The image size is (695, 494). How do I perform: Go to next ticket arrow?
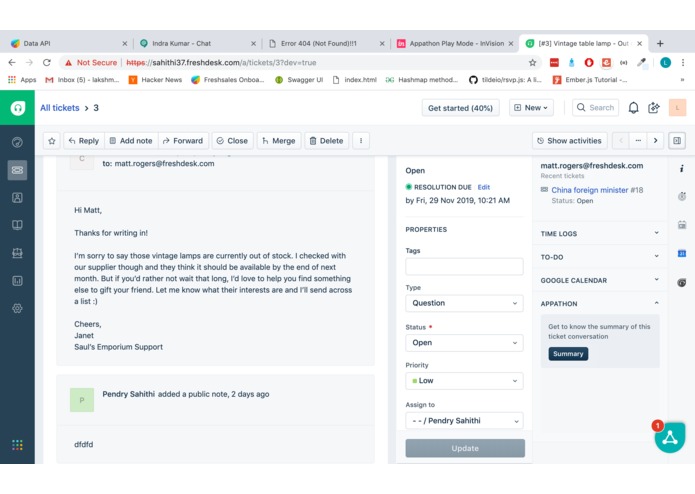pos(655,141)
